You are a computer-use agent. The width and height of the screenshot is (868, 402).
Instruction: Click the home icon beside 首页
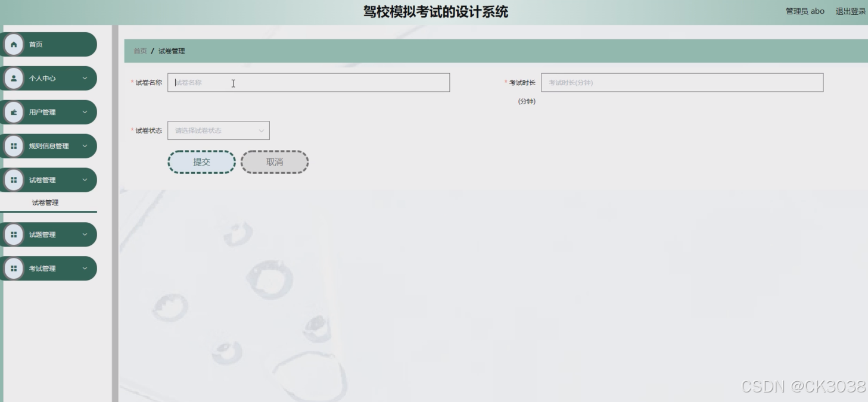[14, 44]
